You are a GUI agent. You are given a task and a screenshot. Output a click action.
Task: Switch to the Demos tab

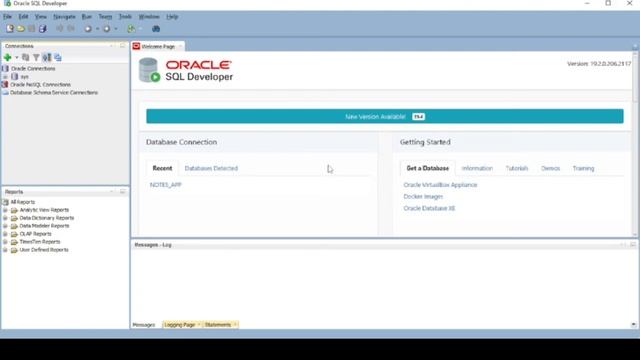click(550, 168)
